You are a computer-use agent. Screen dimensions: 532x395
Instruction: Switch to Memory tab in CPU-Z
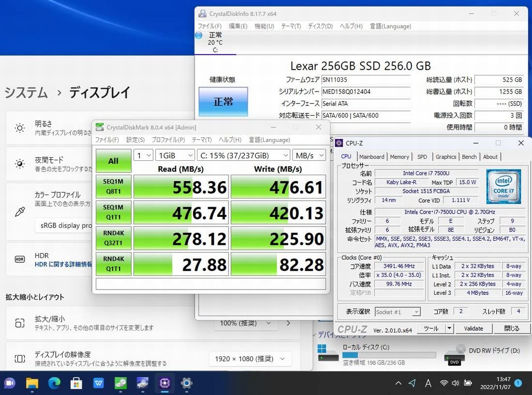399,157
